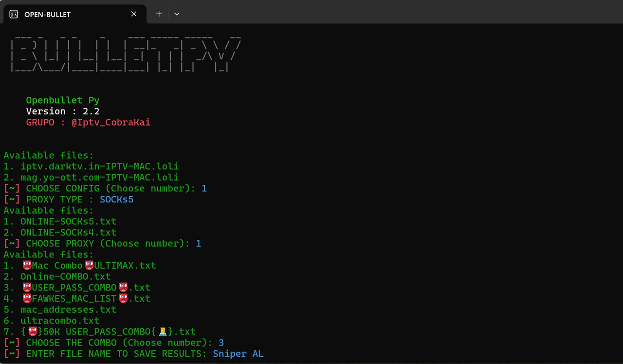Click 'ONLINE-SOCKs5.txt' file entry
Screen dimensions: 623x364
(69, 221)
